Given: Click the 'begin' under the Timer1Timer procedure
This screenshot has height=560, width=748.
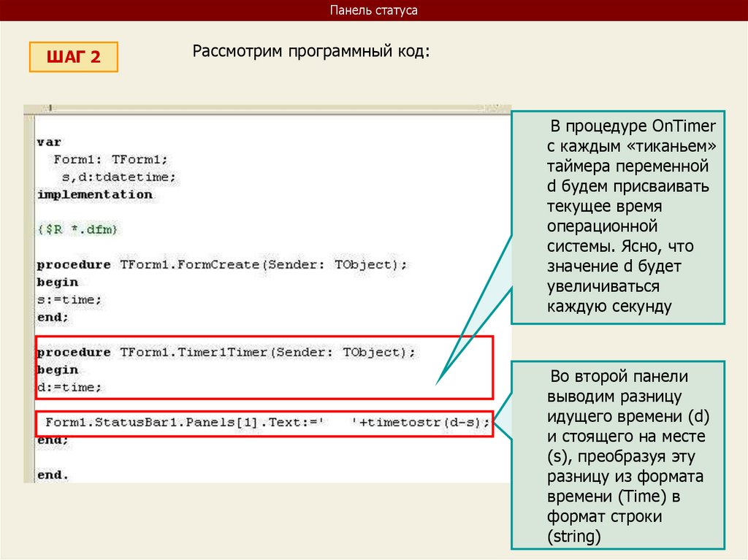Looking at the screenshot, I should point(57,369).
